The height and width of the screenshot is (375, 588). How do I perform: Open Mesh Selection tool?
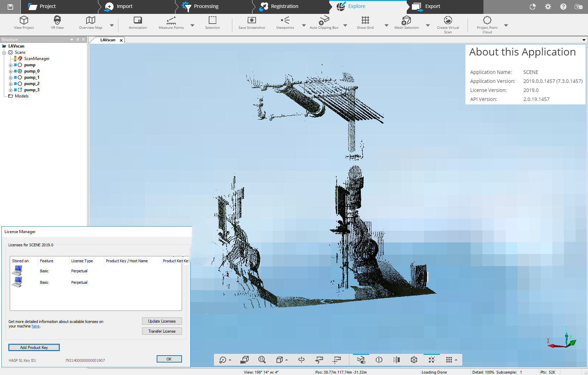[x=407, y=23]
